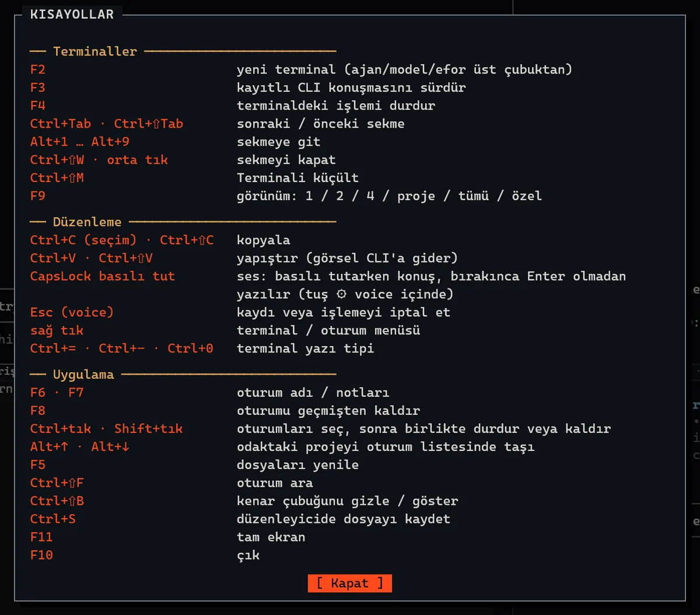
Task: Click the Esc (voice) shortcut label
Action: (72, 312)
